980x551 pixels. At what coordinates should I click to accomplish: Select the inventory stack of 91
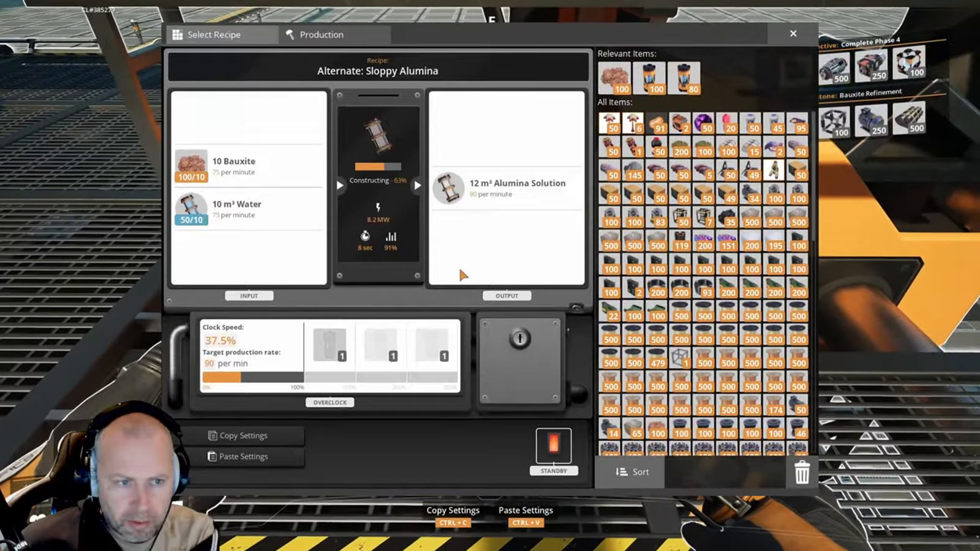(657, 123)
